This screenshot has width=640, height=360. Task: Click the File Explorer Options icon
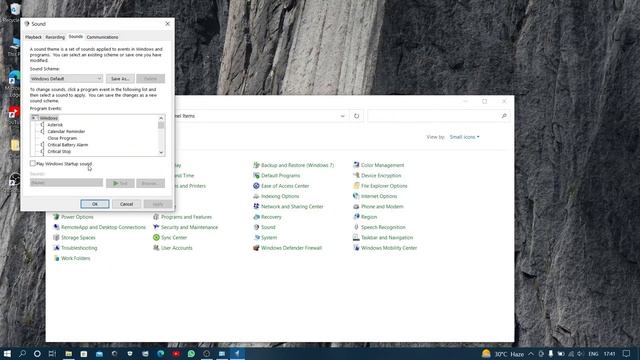pos(356,186)
